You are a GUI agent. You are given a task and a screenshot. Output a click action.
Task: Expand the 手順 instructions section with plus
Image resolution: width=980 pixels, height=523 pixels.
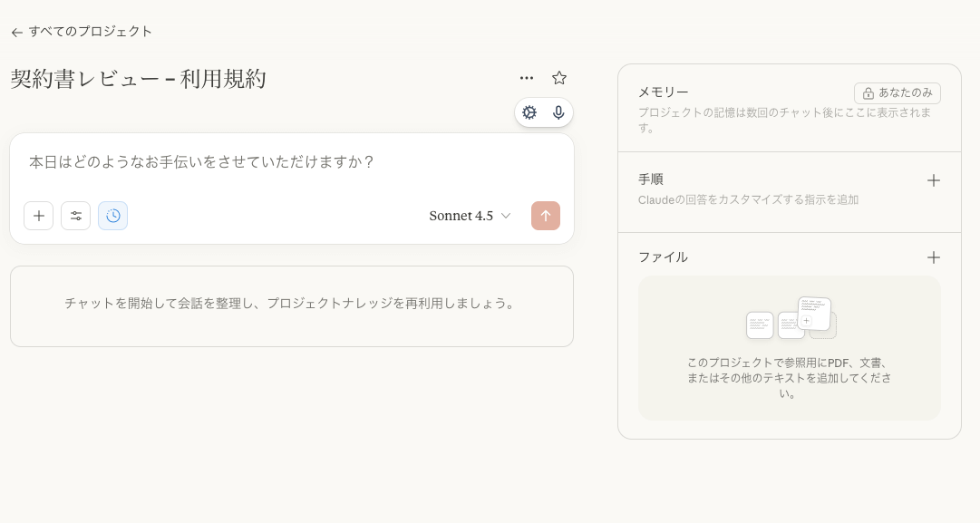934,180
